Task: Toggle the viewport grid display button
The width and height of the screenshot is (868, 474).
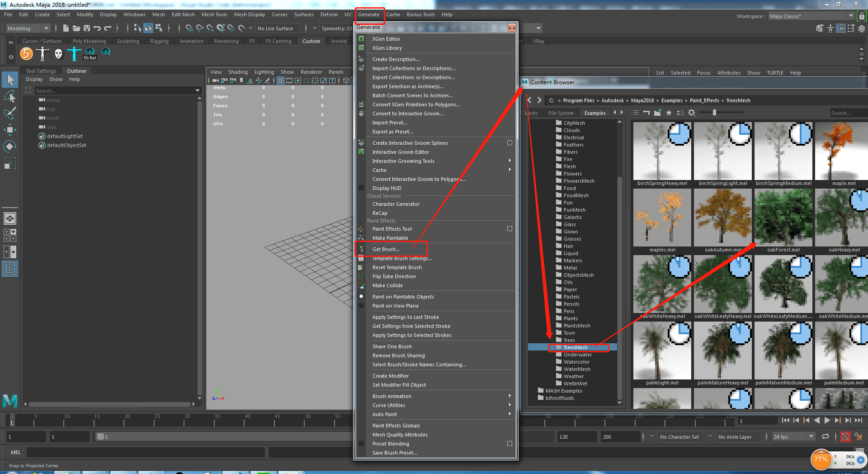Action: (281, 81)
